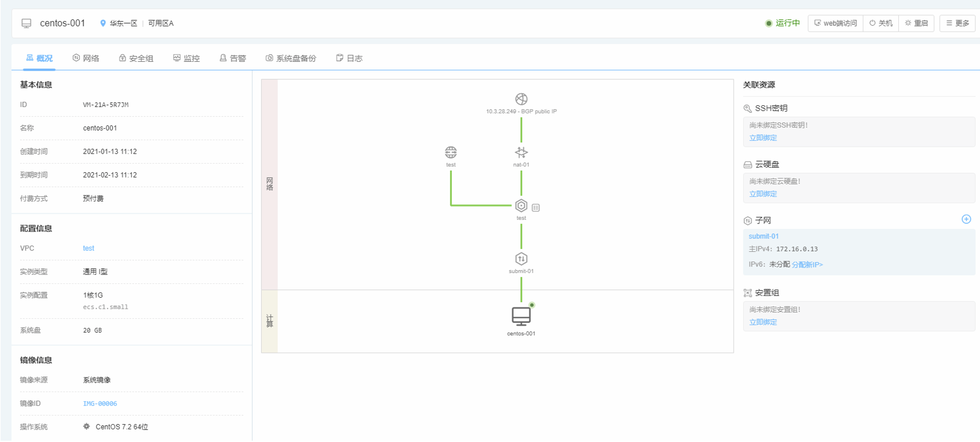Click the test internet globe icon
The height and width of the screenshot is (442, 980).
pyautogui.click(x=450, y=152)
